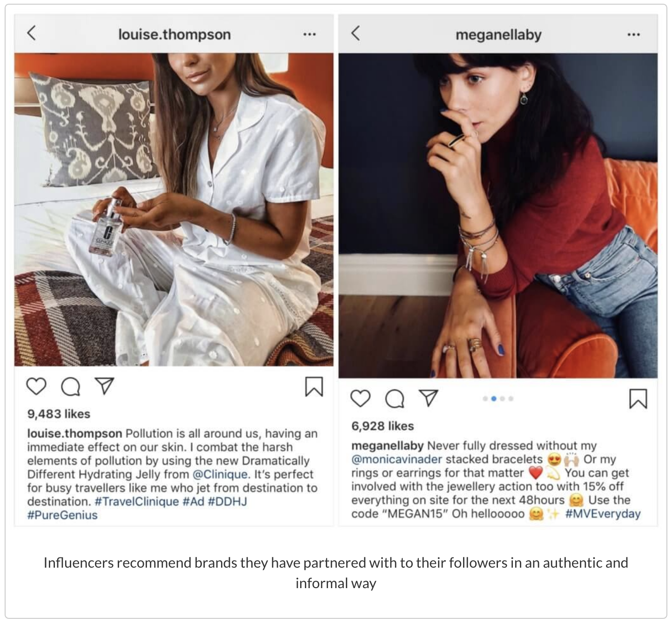View the 6,928 likes list
672x630 pixels.
pos(383,426)
